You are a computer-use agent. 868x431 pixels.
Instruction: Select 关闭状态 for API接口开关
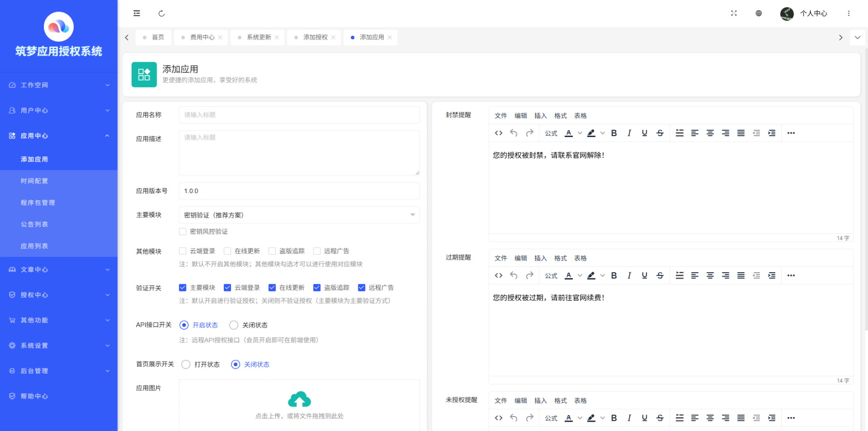tap(234, 325)
